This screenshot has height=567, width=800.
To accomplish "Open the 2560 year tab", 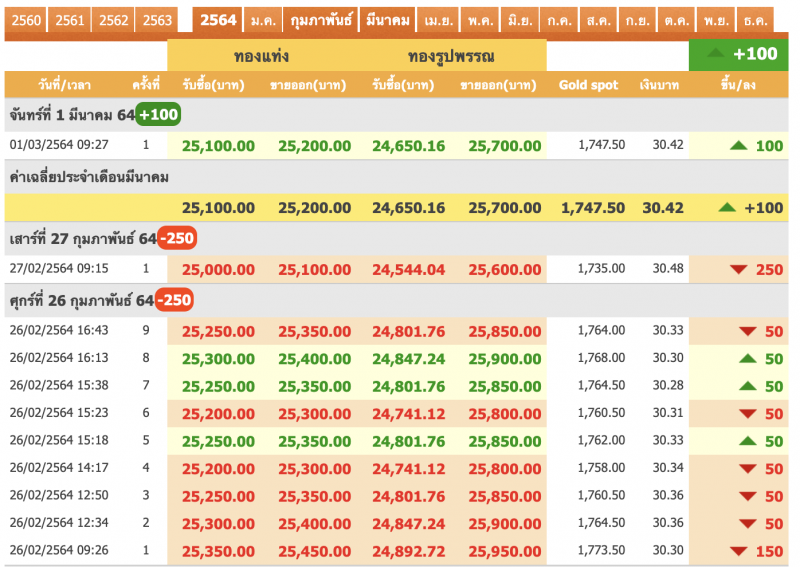I will [26, 20].
